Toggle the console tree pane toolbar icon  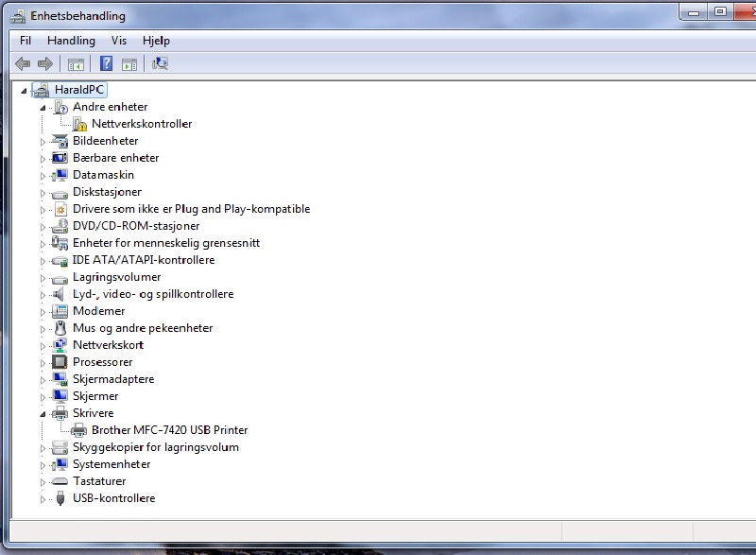coord(76,63)
